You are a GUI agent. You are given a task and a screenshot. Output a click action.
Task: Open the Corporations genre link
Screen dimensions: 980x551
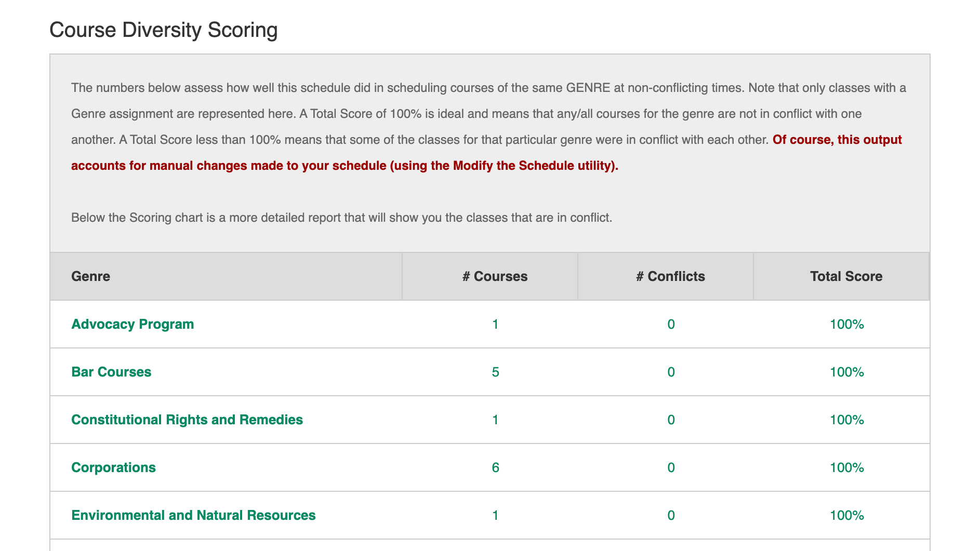tap(113, 467)
